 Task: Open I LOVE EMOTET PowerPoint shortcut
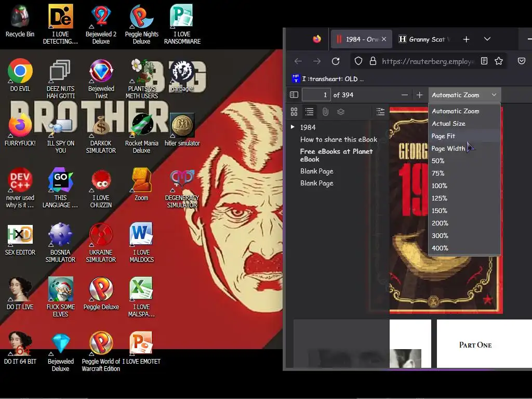[x=141, y=348]
